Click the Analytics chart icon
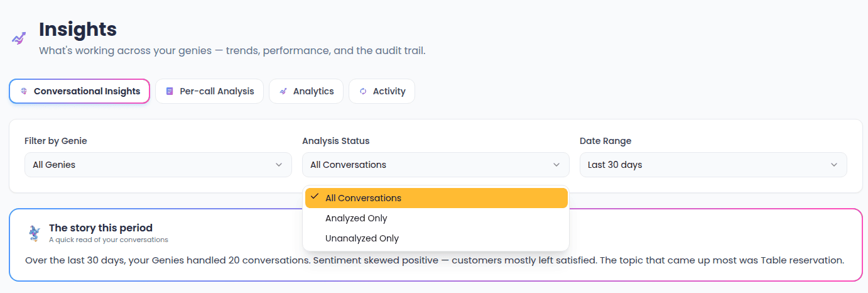This screenshot has height=293, width=868. tap(283, 91)
